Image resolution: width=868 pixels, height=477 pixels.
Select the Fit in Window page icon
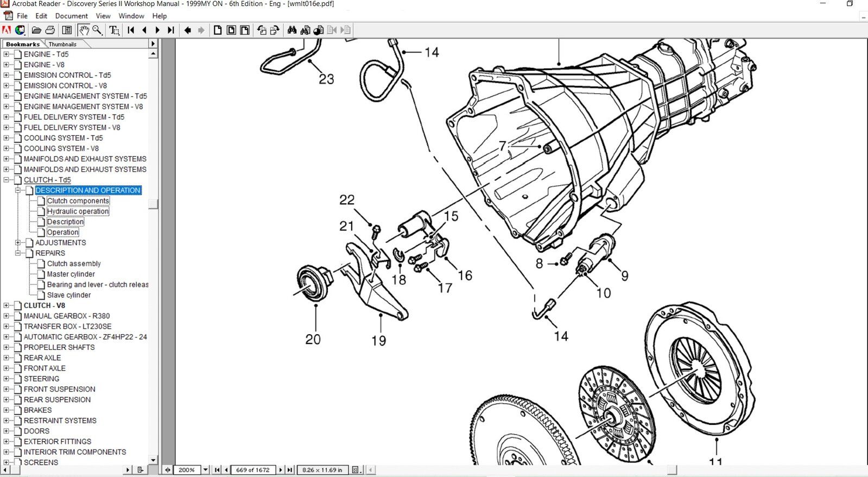(x=231, y=30)
